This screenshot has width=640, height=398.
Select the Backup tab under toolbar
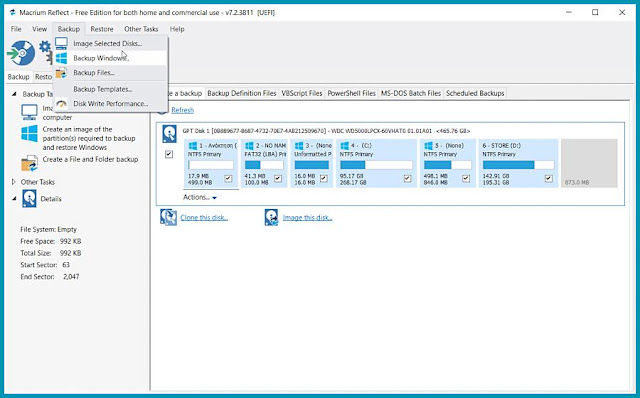19,77
